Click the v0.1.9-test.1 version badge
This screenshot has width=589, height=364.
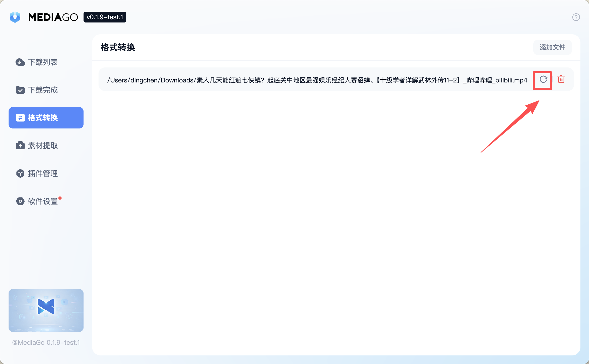[x=105, y=17]
